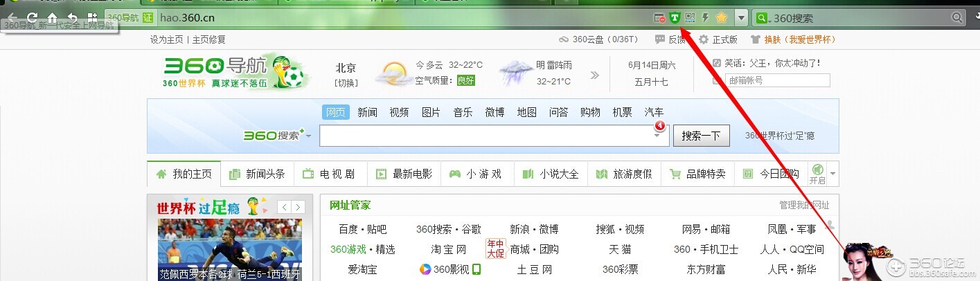Open 换肤 (我爱世界杯) skin link

point(793,39)
